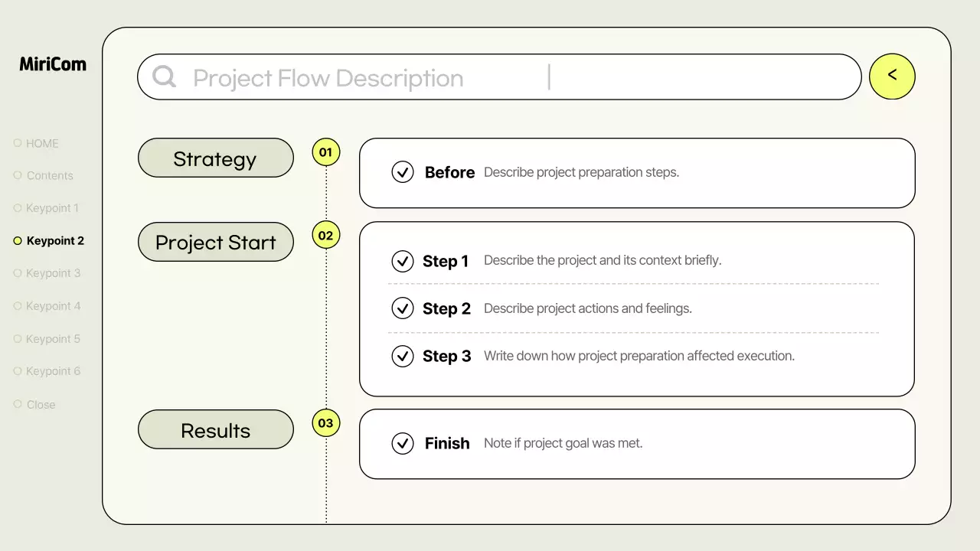This screenshot has width=980, height=551.
Task: Go to HOME in sidebar
Action: click(42, 143)
